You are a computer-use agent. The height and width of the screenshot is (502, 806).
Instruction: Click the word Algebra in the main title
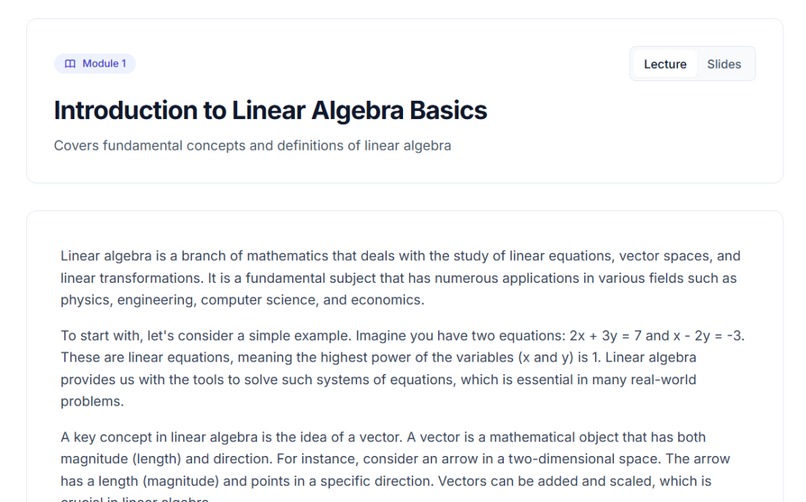tap(358, 110)
